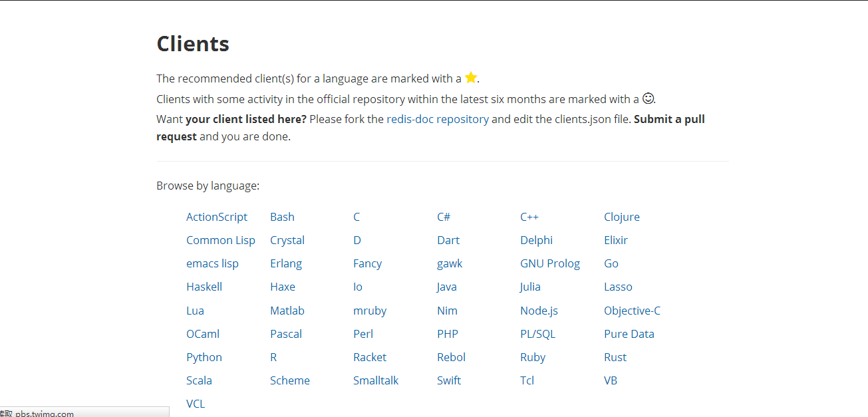
Task: Click the Erlang language link
Action: pyautogui.click(x=286, y=263)
